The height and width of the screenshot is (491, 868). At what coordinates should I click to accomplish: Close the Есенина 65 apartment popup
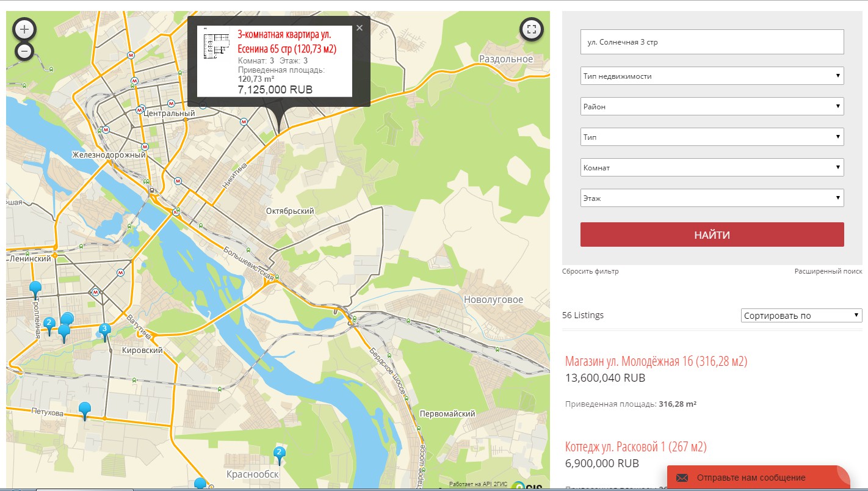point(360,27)
